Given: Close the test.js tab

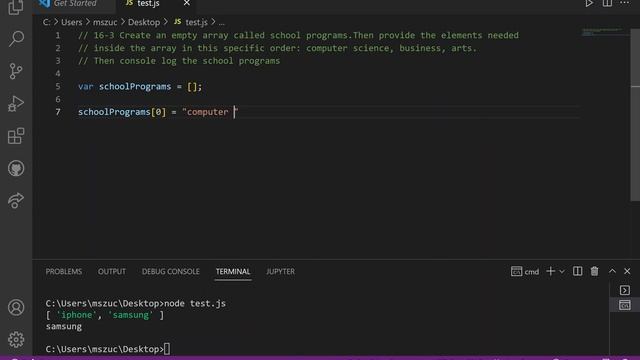Looking at the screenshot, I should [x=187, y=3].
